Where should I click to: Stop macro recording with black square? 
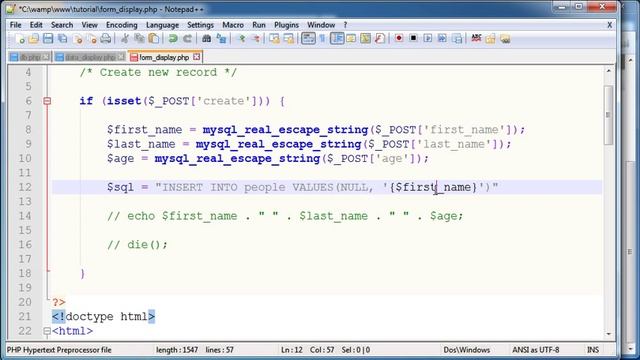413,38
